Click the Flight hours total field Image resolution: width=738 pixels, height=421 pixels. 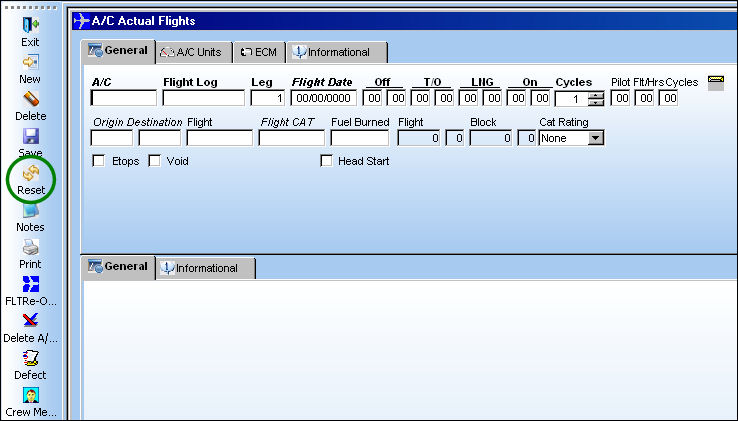(x=419, y=138)
